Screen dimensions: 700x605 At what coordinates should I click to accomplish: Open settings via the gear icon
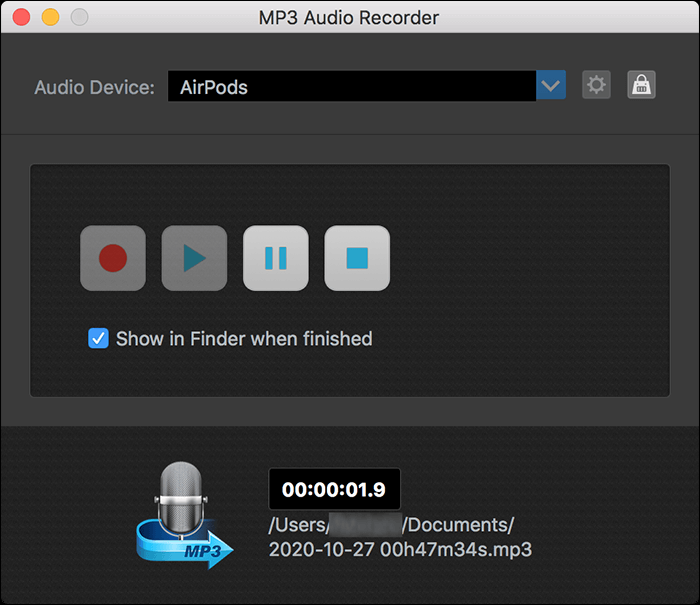pyautogui.click(x=596, y=85)
